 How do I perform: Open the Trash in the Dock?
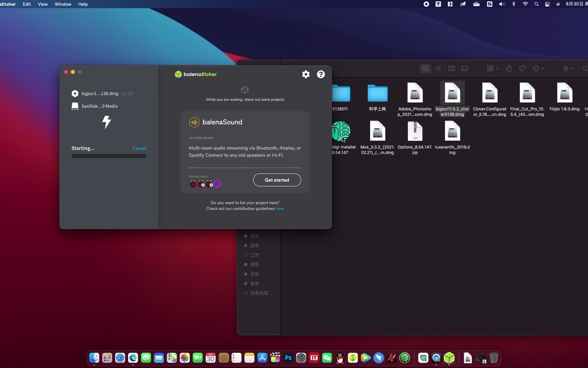tap(494, 358)
